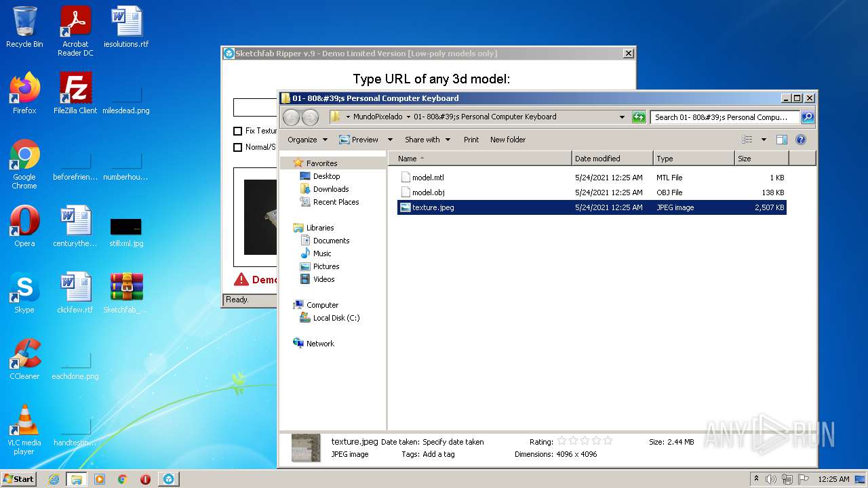Select the Sketchfab WinRAR archive icon
Screen dimensions: 868x488
[126, 293]
